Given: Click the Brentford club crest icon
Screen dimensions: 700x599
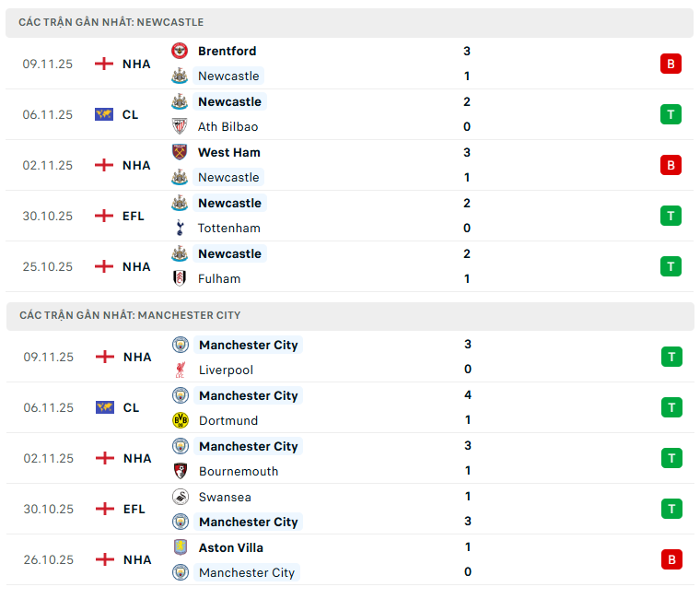Looking at the screenshot, I should (180, 51).
